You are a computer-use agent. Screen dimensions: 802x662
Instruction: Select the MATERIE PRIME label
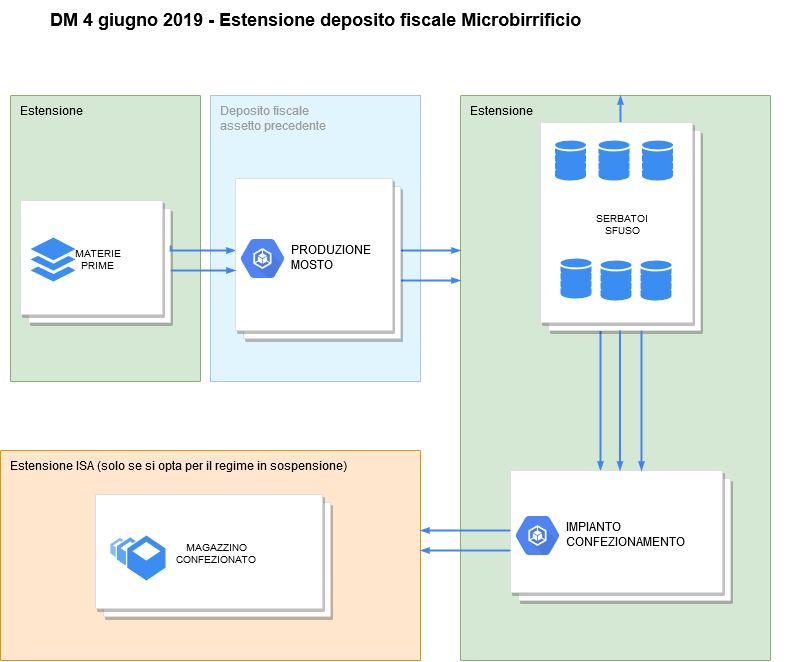coord(98,259)
